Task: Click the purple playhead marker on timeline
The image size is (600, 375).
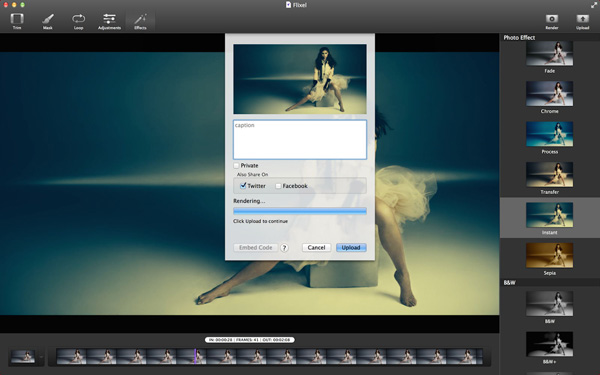Action: pyautogui.click(x=195, y=356)
